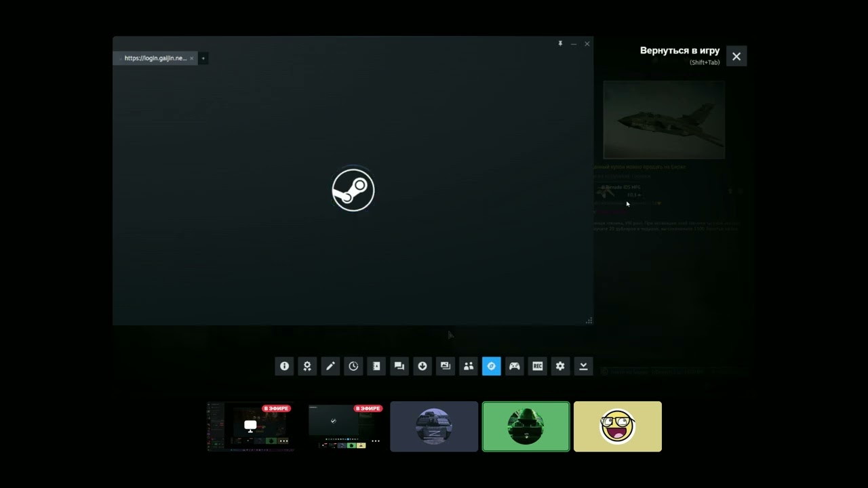The height and width of the screenshot is (488, 868).
Task: Select the green hacker avatar participant tile
Action: click(526, 426)
